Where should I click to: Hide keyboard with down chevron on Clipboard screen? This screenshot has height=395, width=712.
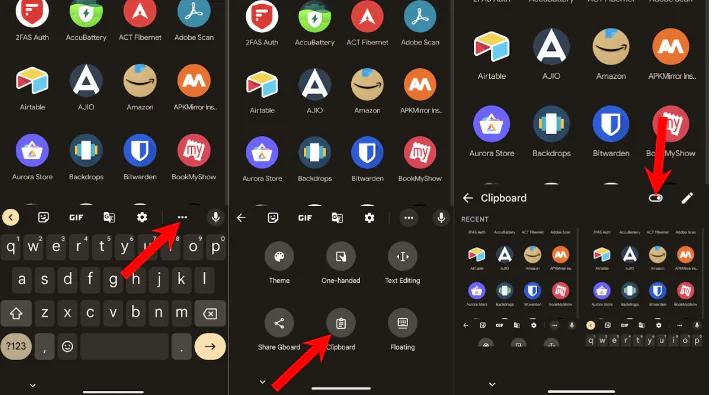point(492,384)
